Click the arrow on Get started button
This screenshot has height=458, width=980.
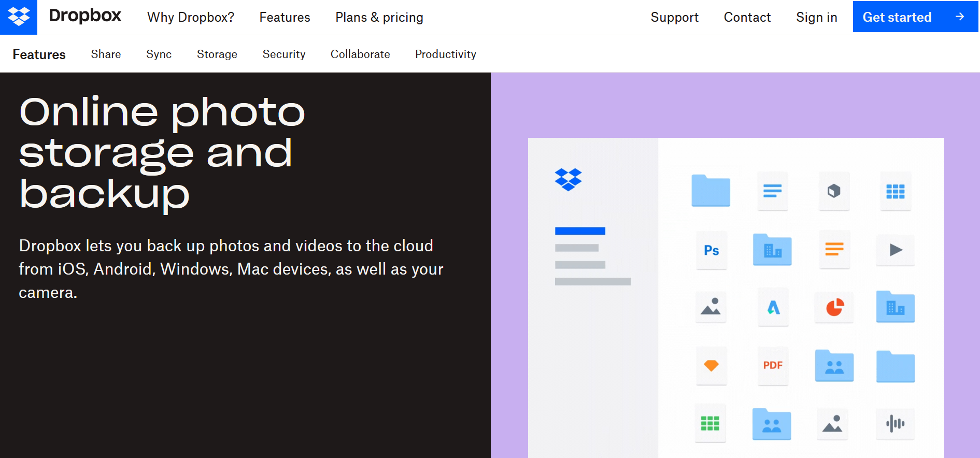point(960,17)
